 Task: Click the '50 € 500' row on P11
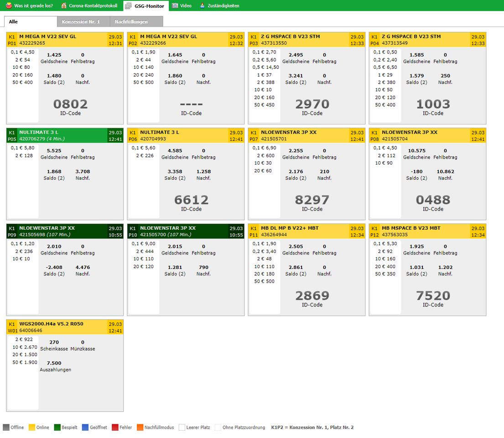[264, 281]
